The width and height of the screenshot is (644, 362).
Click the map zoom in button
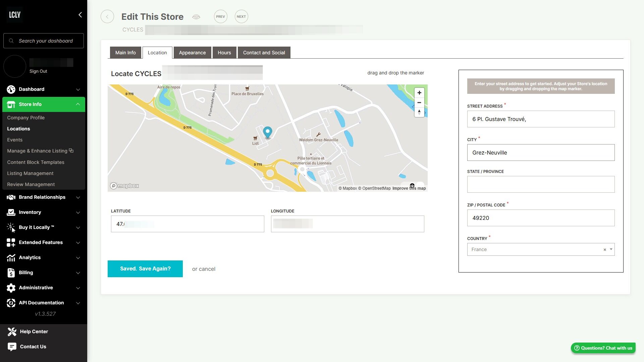(x=419, y=93)
